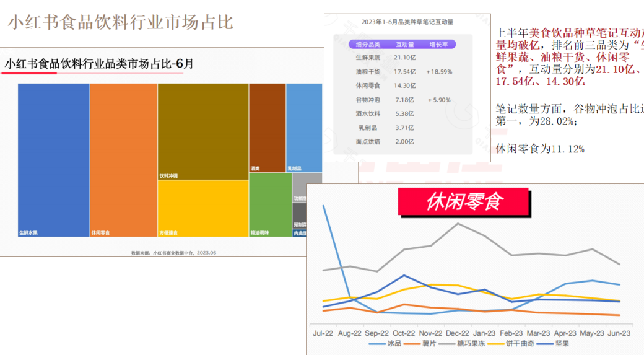Select the olive 饮料冲调 treemap block
The width and height of the screenshot is (644, 355).
(x=203, y=131)
